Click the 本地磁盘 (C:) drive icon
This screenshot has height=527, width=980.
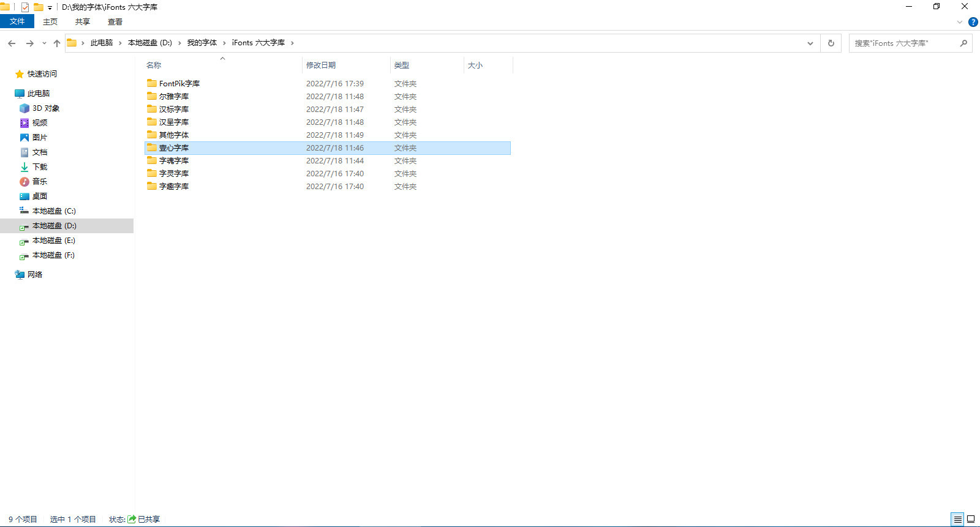pyautogui.click(x=24, y=211)
